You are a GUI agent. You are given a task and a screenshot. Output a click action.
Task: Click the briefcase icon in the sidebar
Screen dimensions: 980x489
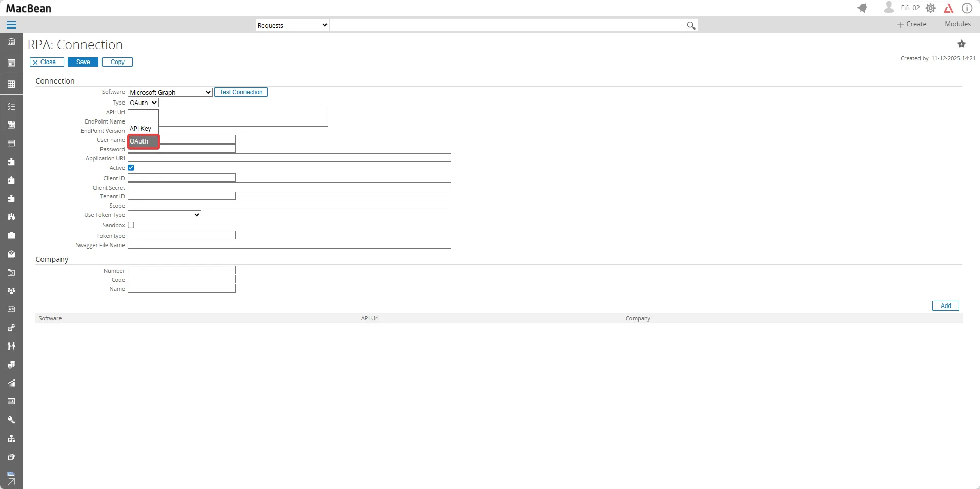(x=11, y=235)
